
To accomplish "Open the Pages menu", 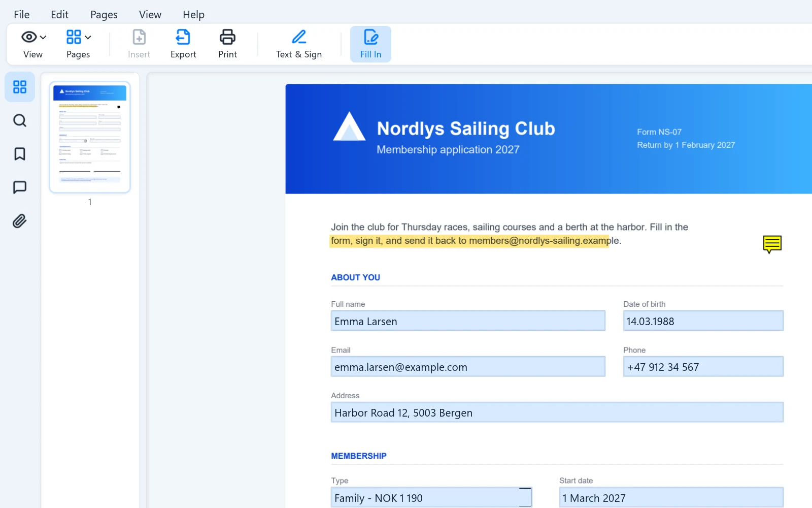I will tap(104, 15).
